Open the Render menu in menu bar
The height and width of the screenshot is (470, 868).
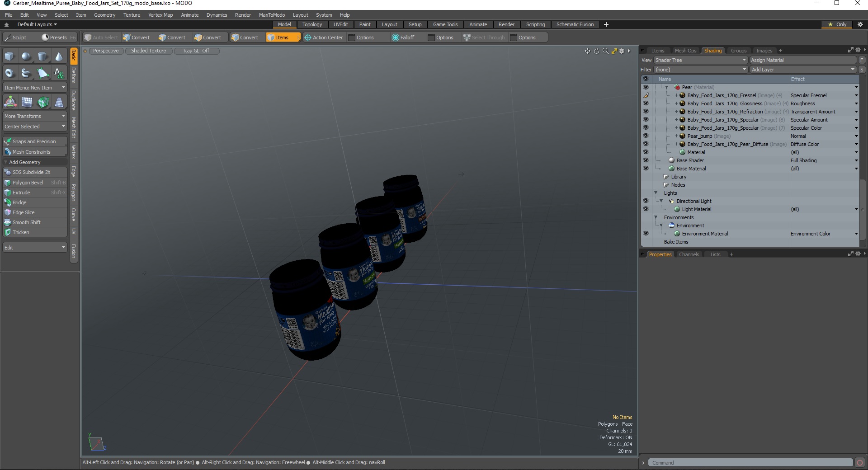pyautogui.click(x=243, y=15)
